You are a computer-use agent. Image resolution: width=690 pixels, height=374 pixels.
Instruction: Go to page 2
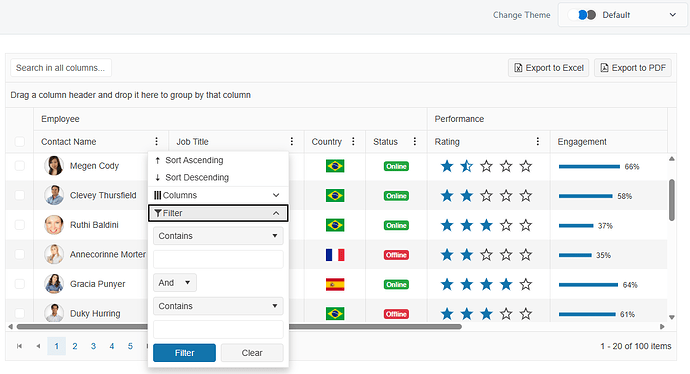75,346
